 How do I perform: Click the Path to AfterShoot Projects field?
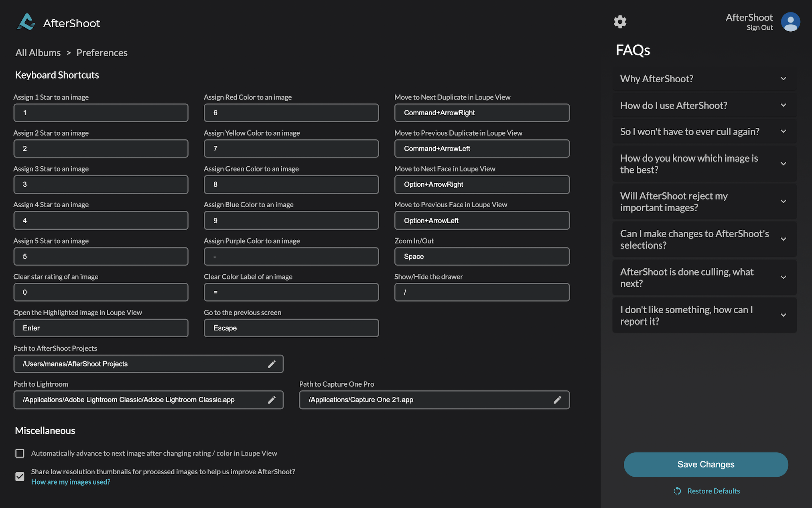click(x=148, y=364)
